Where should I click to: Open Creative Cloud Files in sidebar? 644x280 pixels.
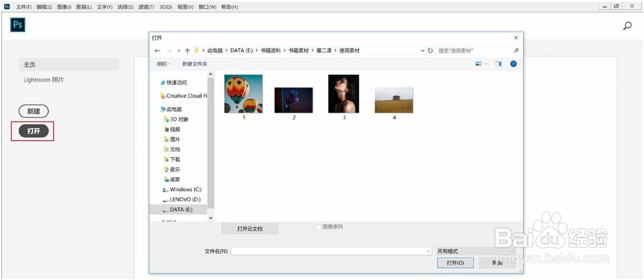click(x=184, y=96)
